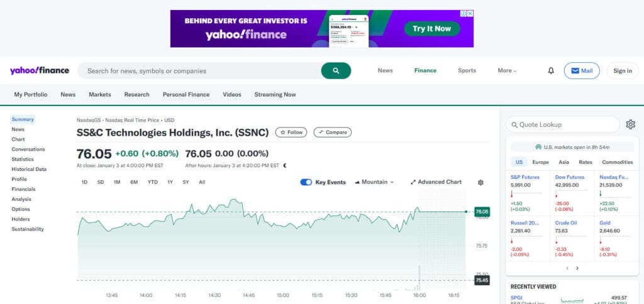The height and width of the screenshot is (304, 644).
Task: Open chart settings gear icon
Action: [480, 183]
